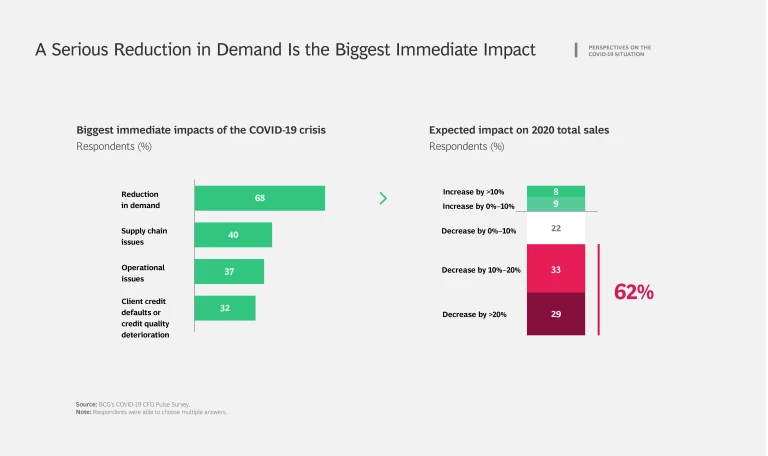Click the 'Operational issues' bar showing 37
Viewport: 768px width, 456px height.
pyautogui.click(x=229, y=272)
